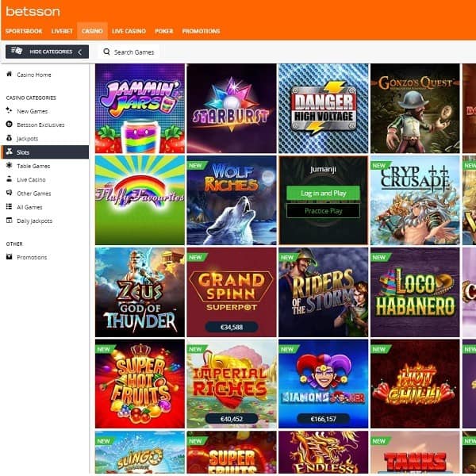This screenshot has height=476, width=476.
Task: Click the New Games sparkle icon
Action: [9, 110]
